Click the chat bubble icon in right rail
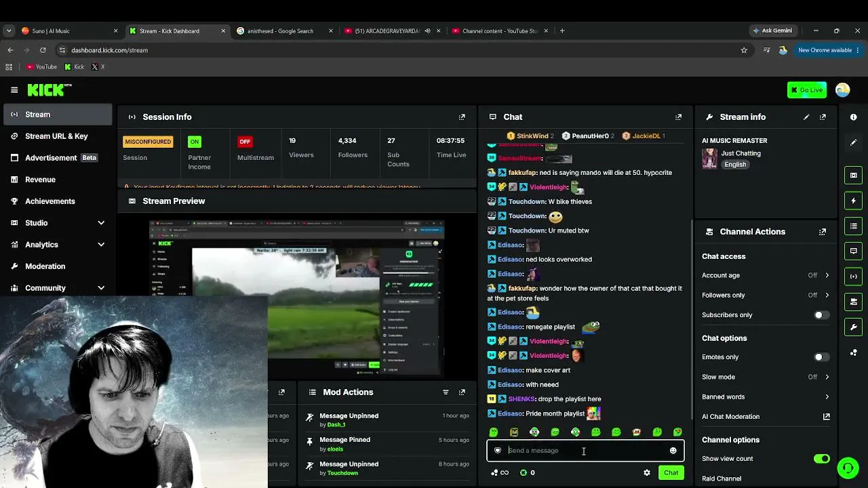868x488 pixels. point(854,251)
